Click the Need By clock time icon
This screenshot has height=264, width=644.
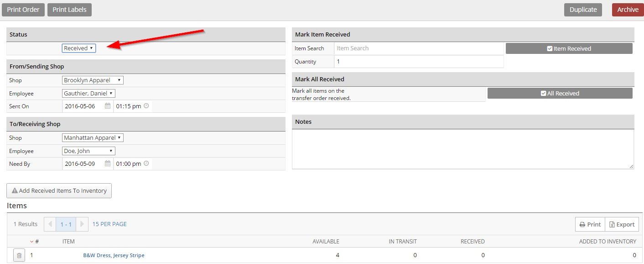[146, 164]
